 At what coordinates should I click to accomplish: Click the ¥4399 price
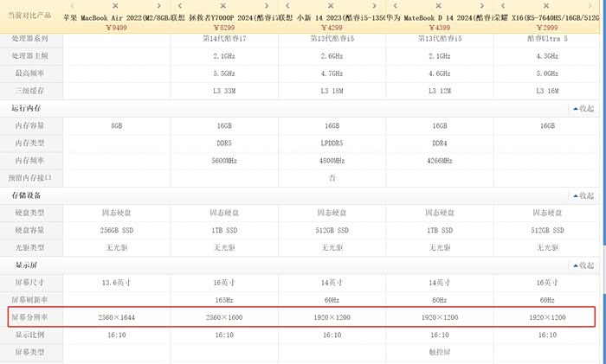click(440, 28)
